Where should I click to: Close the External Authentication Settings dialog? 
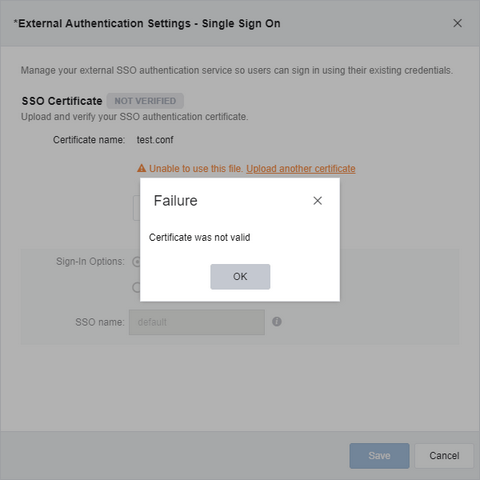coord(457,23)
